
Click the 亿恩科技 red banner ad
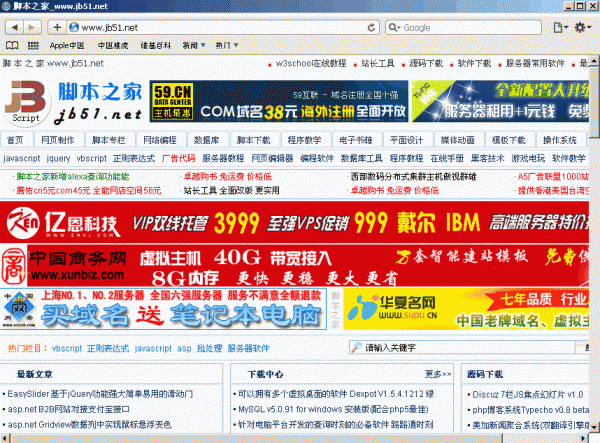click(294, 222)
